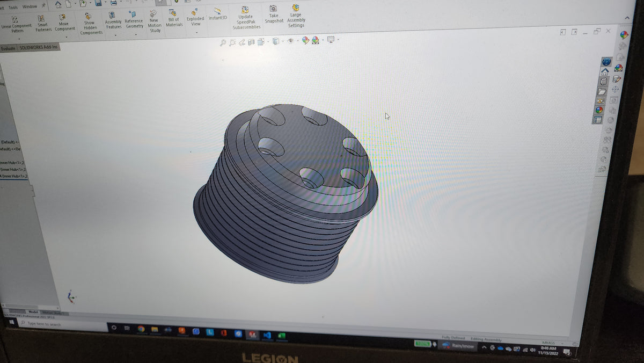
Task: Open File Explorer folder task pane tab
Action: point(602,91)
